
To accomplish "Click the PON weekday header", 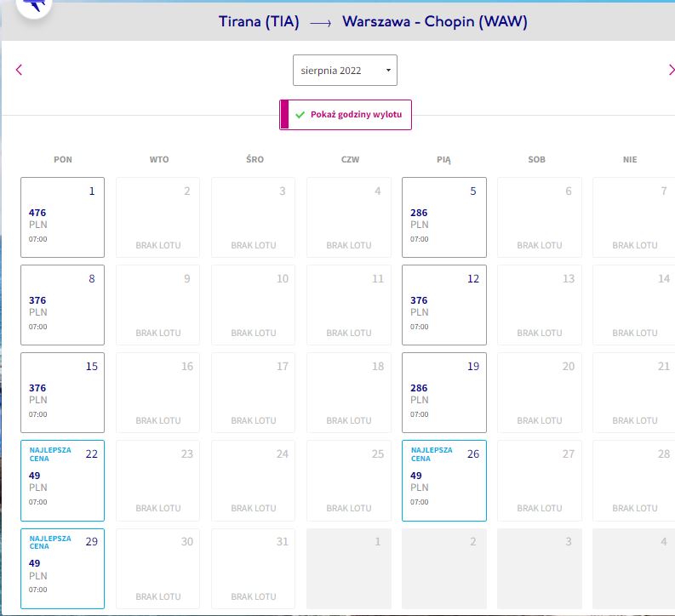I will point(63,160).
